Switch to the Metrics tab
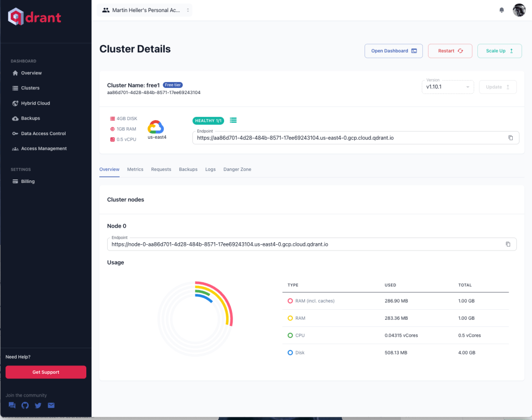532x420 pixels. coord(135,169)
